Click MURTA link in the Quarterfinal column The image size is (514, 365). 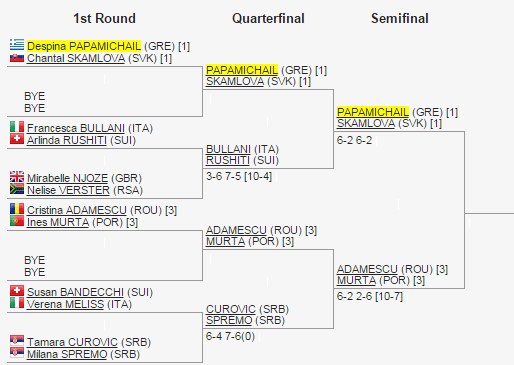[x=225, y=241]
